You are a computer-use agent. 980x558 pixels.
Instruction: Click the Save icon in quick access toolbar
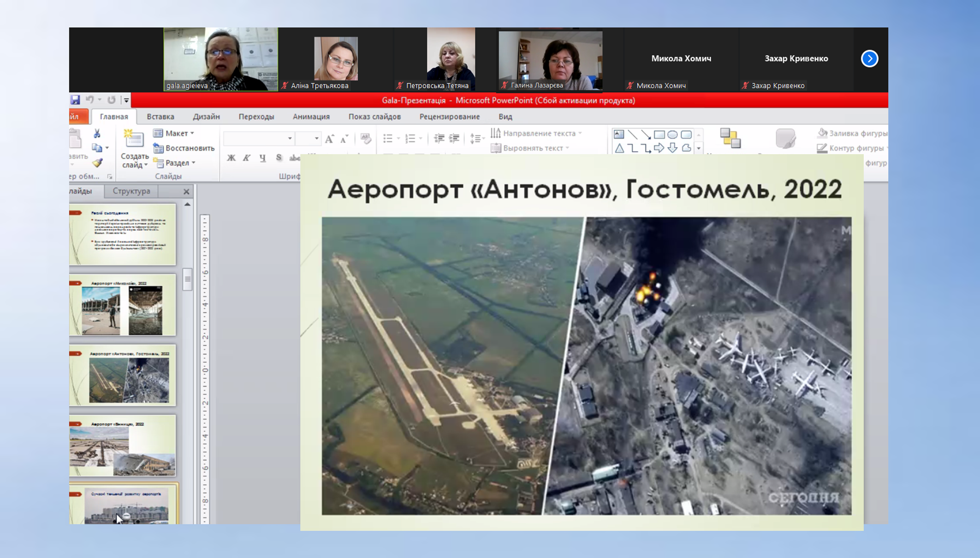click(75, 100)
